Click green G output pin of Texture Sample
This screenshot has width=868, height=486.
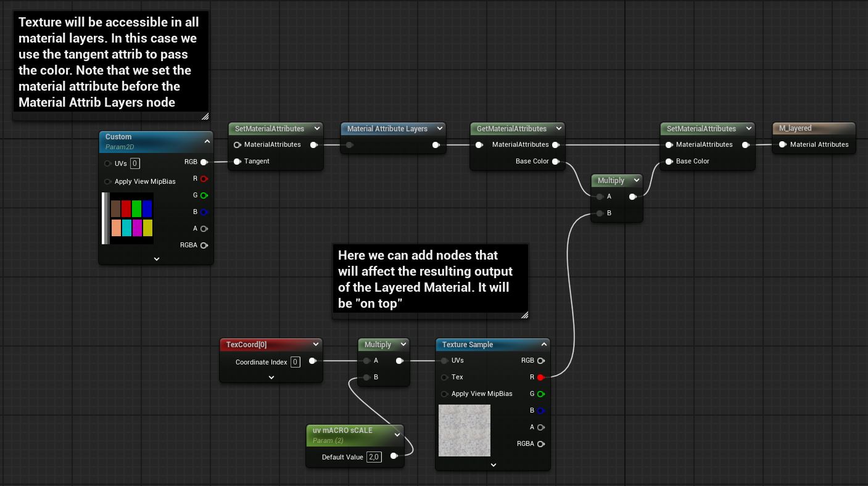pos(540,394)
